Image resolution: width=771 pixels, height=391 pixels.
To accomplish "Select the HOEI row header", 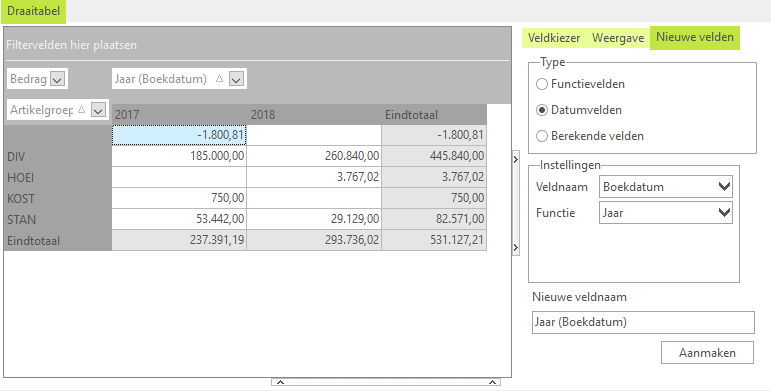I will [58, 178].
